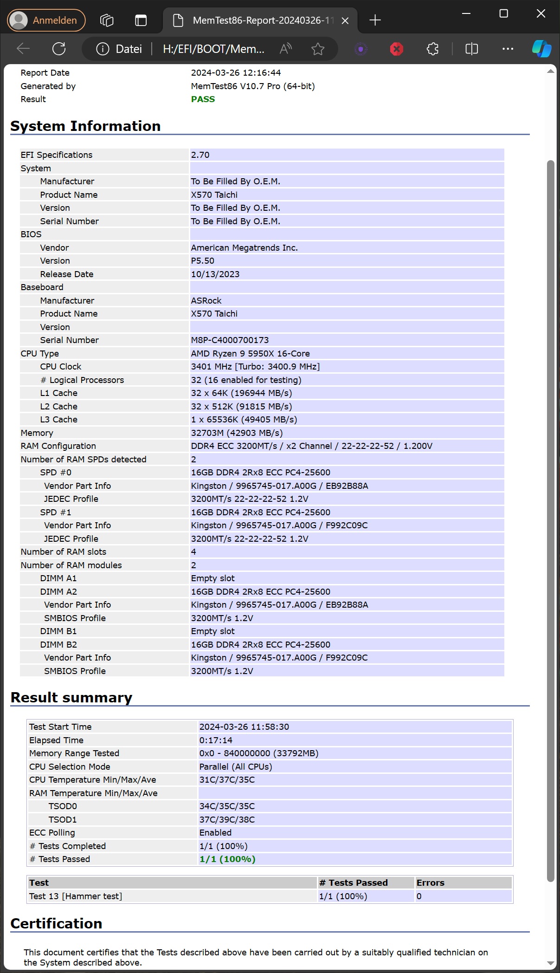Click the System Information heading

(85, 126)
